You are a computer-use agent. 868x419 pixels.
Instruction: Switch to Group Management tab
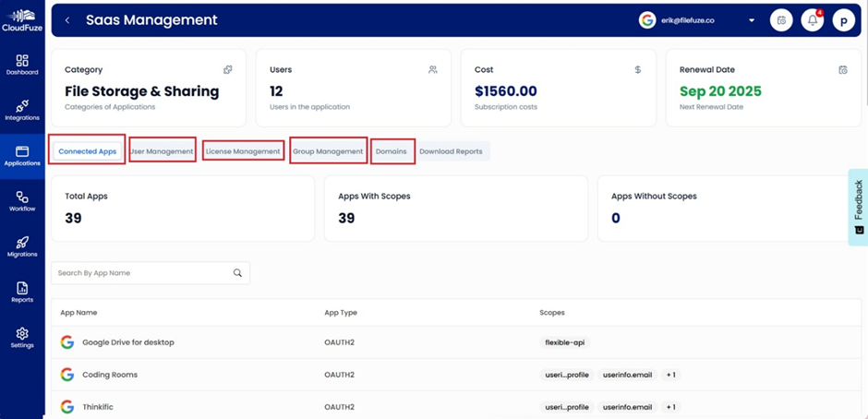point(328,151)
